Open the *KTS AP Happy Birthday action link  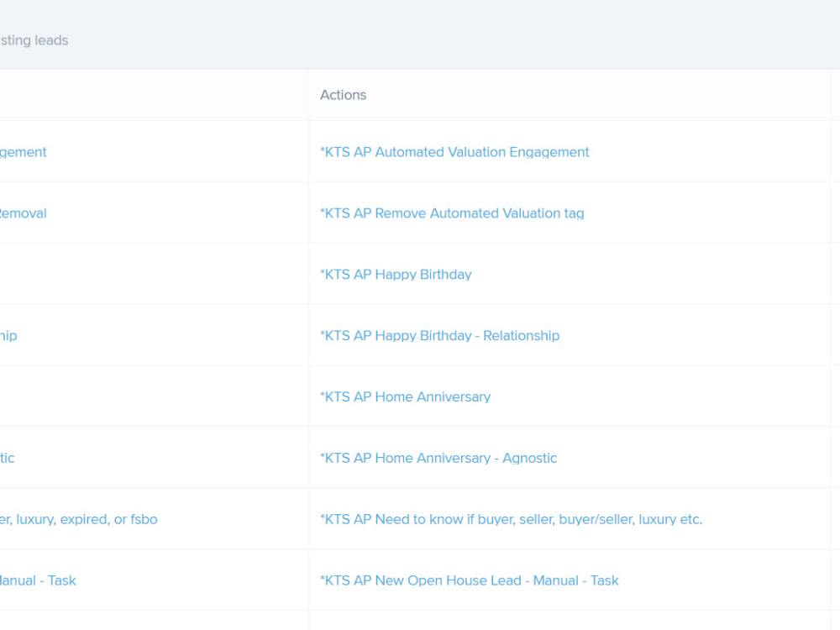(x=396, y=275)
